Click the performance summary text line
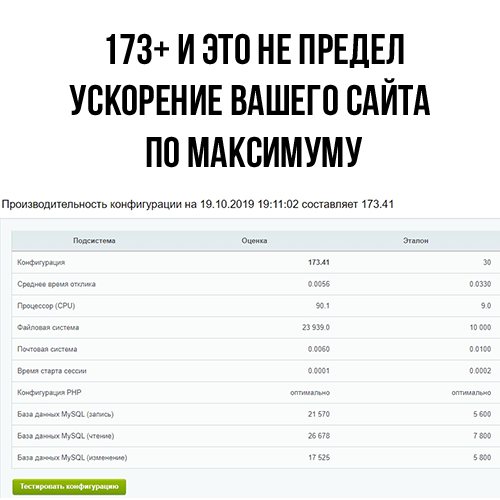500x500 pixels. [x=198, y=204]
